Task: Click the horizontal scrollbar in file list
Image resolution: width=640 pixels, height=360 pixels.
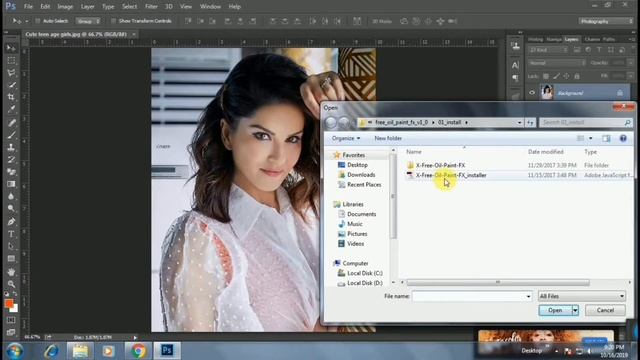Action: [x=498, y=282]
